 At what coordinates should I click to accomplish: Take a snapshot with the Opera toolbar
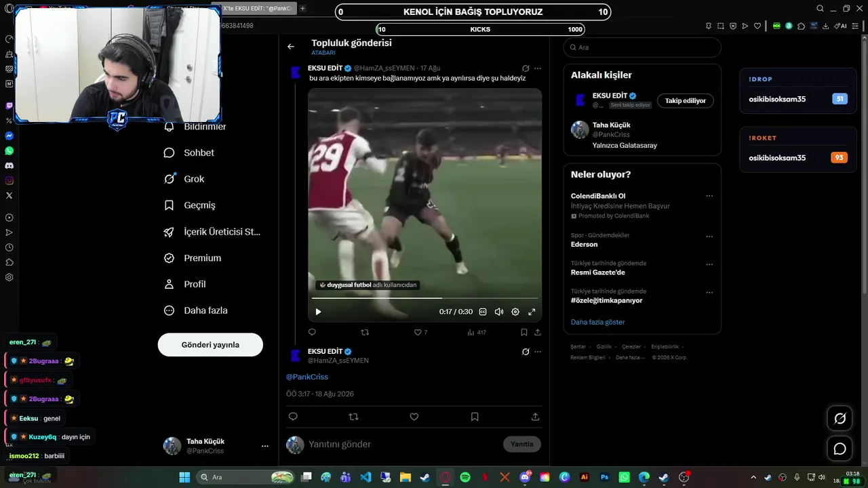coord(720,26)
